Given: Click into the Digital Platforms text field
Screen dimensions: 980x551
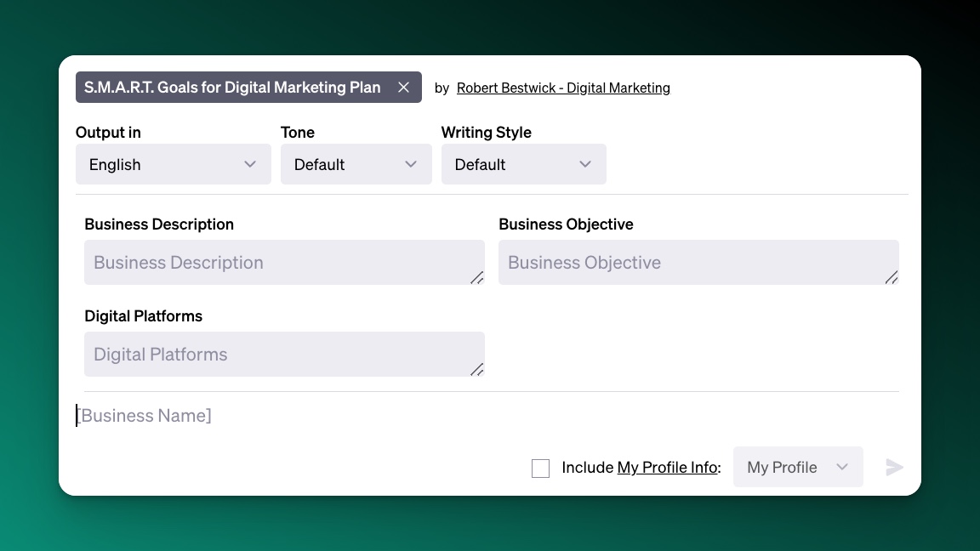Looking at the screenshot, I should 284,355.
